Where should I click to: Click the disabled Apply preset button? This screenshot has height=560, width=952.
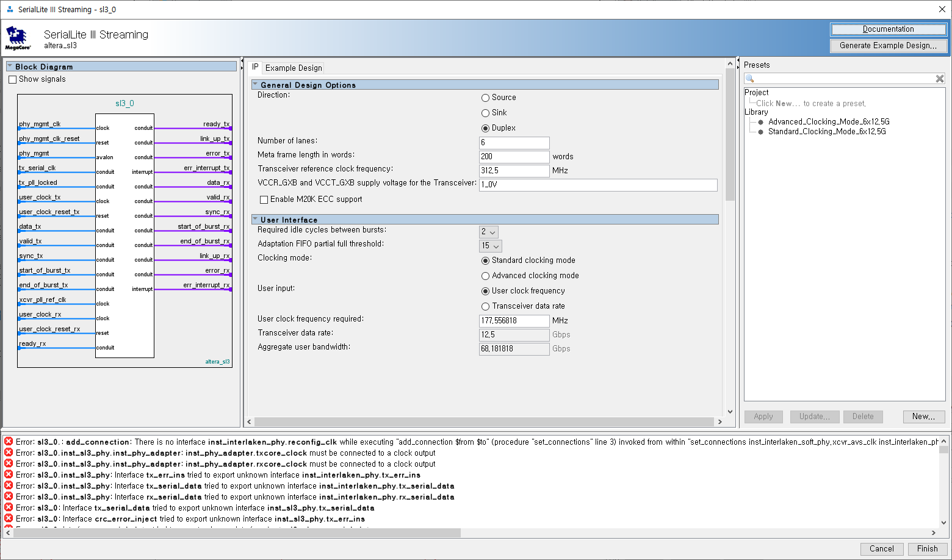point(763,417)
